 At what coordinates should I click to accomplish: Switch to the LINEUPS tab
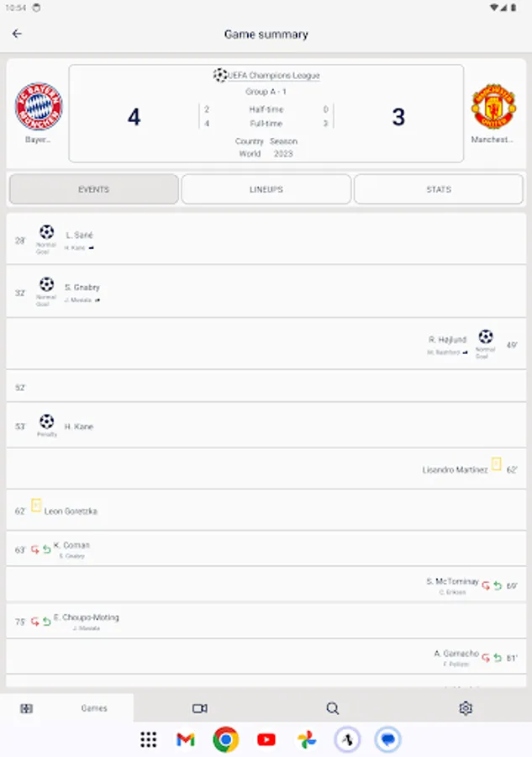266,188
